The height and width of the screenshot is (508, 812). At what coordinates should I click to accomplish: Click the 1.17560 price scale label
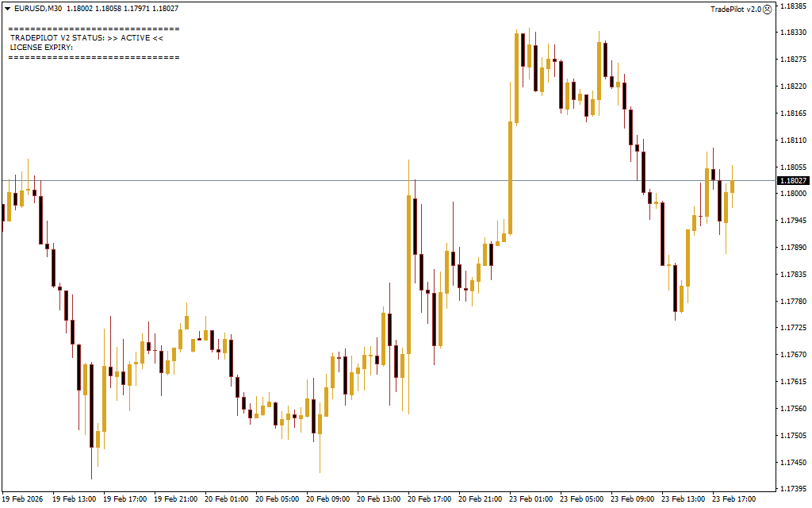coord(793,409)
